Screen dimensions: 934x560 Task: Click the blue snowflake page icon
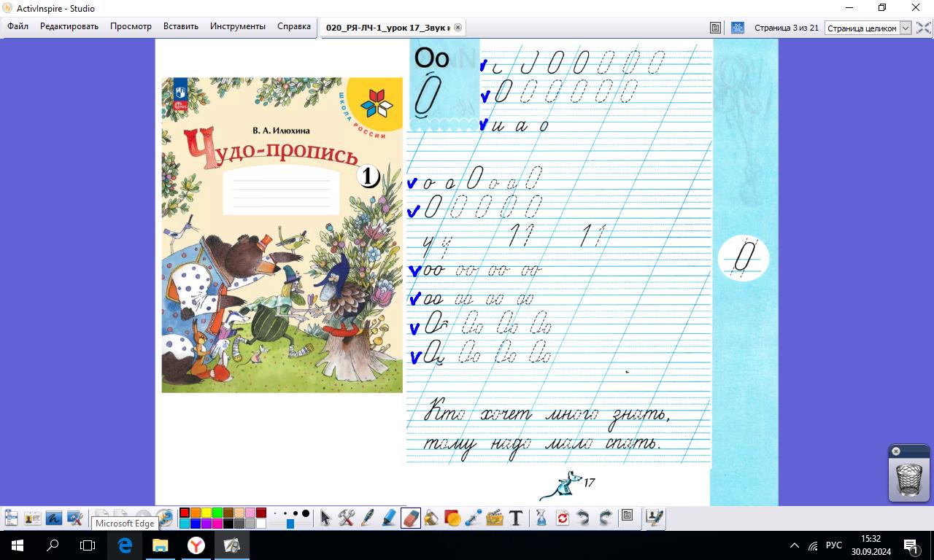[x=738, y=28]
